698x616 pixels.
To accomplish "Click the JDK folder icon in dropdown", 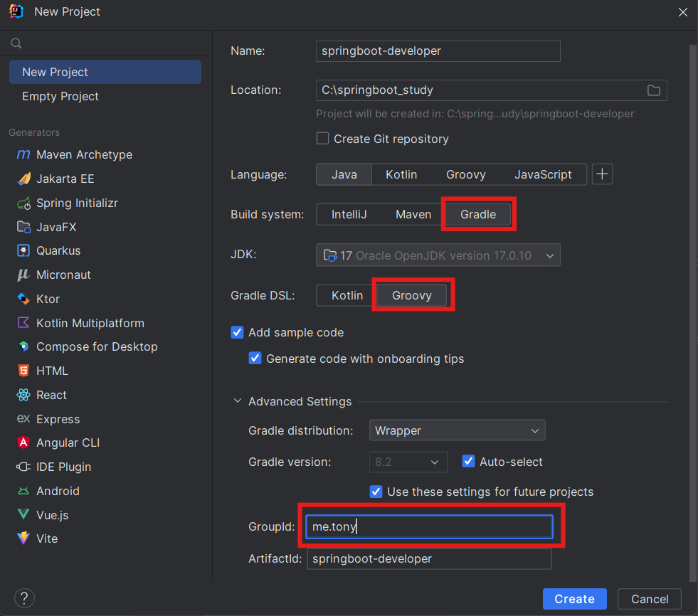I will pyautogui.click(x=330, y=255).
